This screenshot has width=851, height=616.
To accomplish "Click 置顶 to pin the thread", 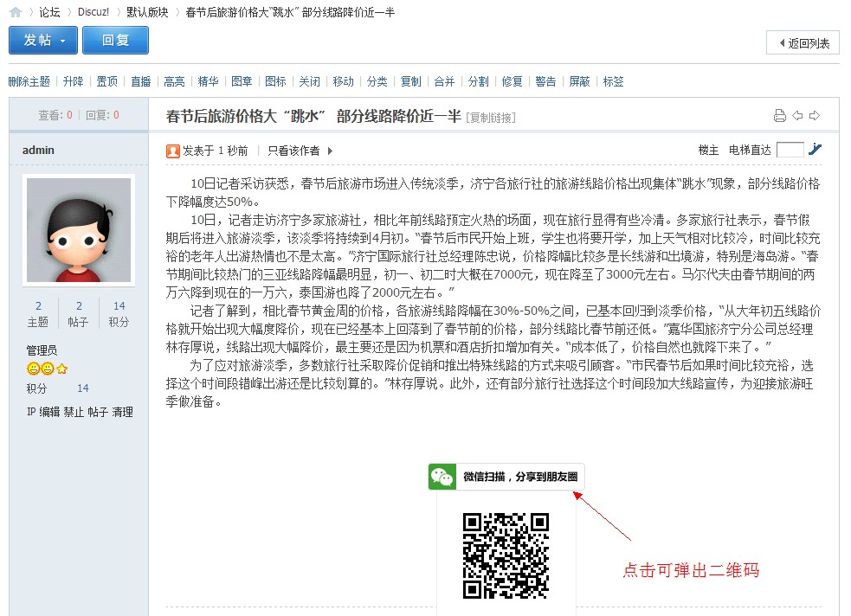I will coord(107,82).
